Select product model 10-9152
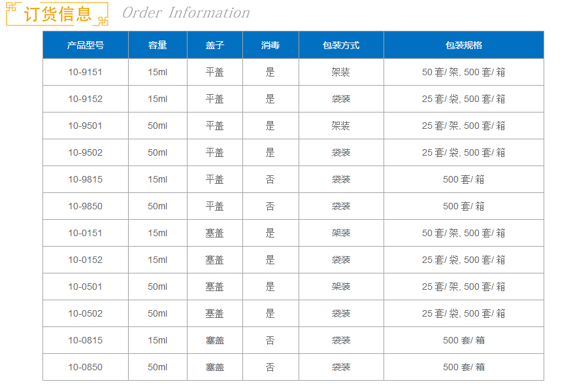This screenshot has height=384, width=588. [85, 99]
